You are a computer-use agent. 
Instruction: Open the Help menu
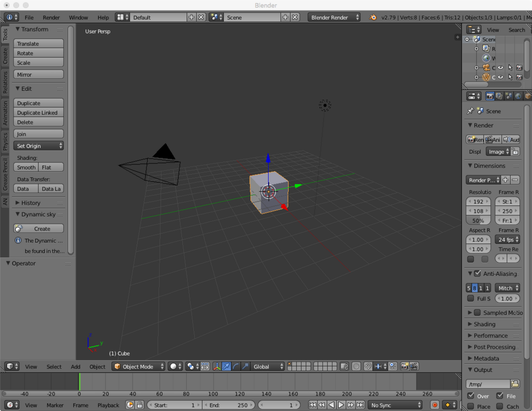103,18
